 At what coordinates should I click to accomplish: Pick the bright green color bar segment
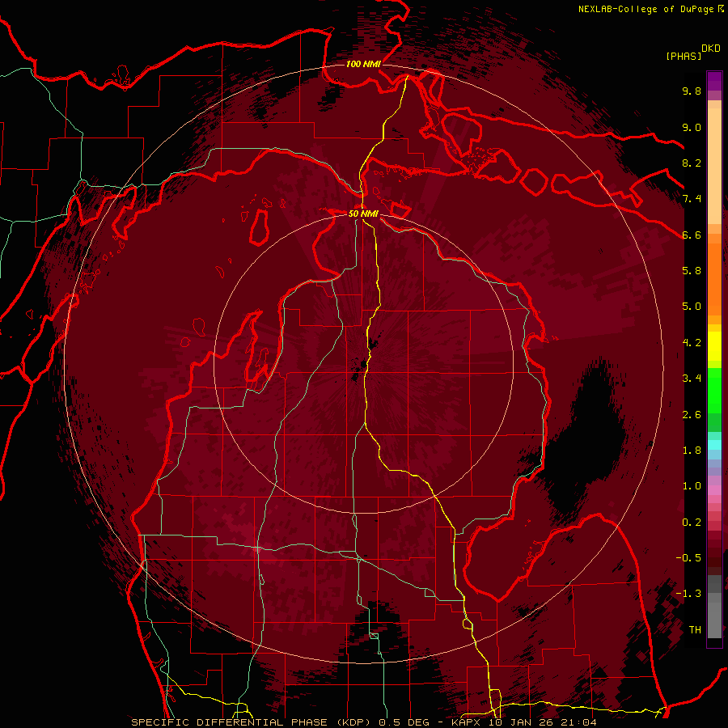pos(714,390)
